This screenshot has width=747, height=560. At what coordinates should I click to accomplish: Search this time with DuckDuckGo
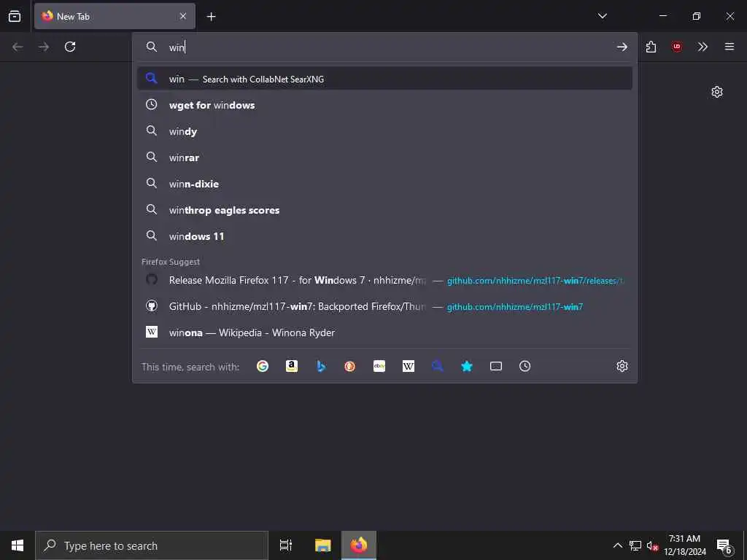pyautogui.click(x=350, y=366)
